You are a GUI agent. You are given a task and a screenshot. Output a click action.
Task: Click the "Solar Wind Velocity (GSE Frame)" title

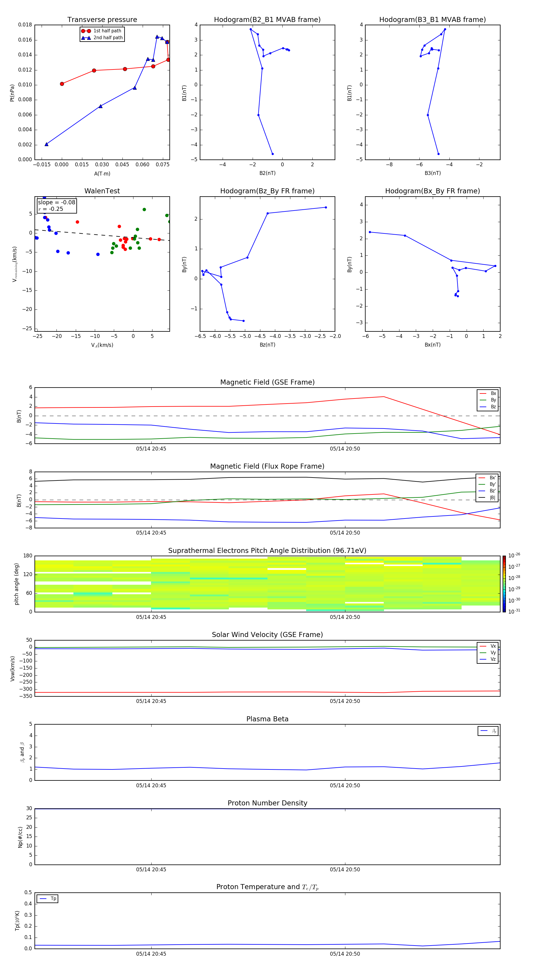(267, 635)
